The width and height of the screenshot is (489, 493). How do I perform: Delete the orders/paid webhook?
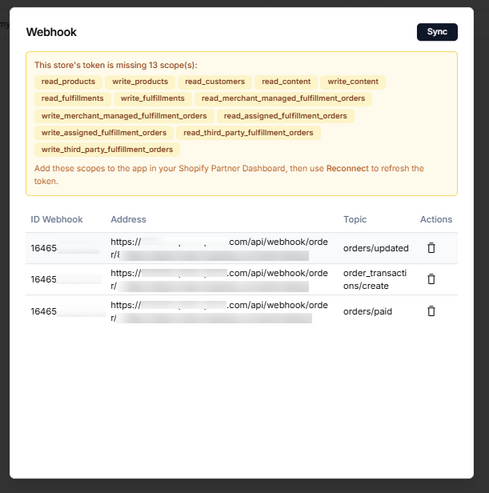(x=431, y=311)
